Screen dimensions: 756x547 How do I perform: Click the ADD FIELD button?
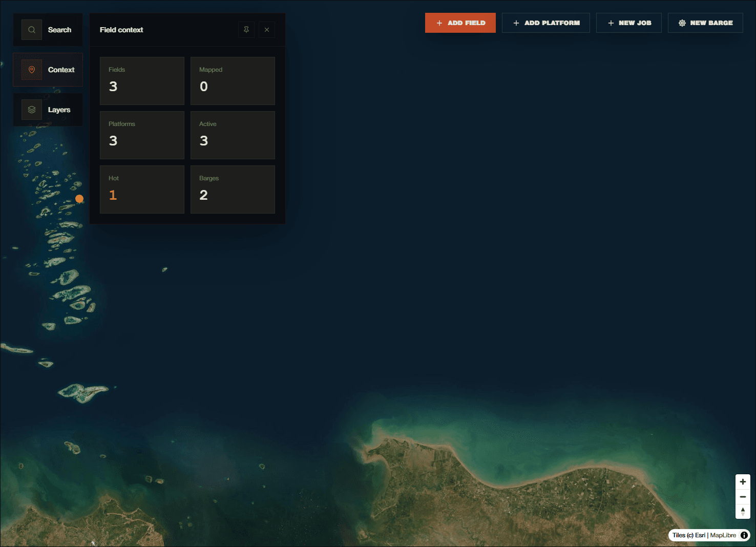(x=460, y=23)
